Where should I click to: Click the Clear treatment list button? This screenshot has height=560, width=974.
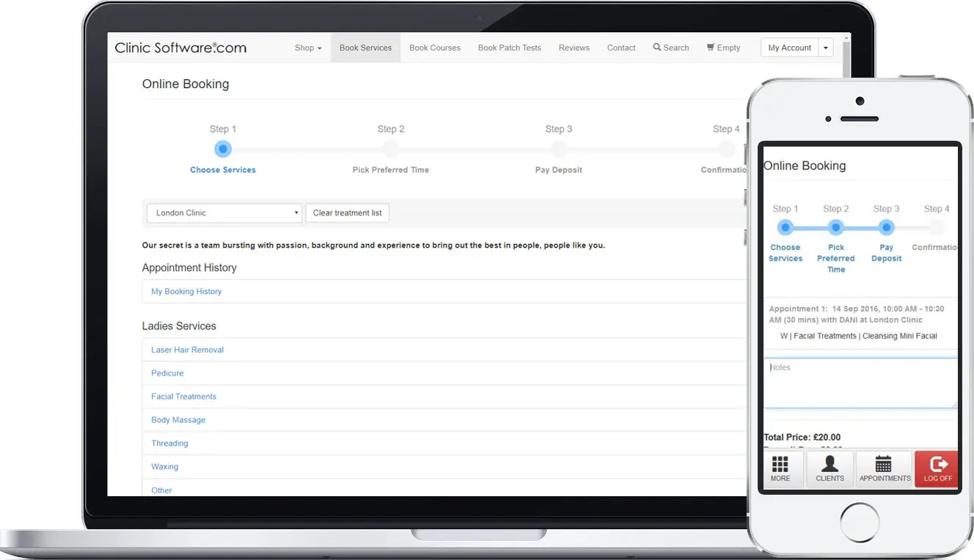(x=347, y=213)
